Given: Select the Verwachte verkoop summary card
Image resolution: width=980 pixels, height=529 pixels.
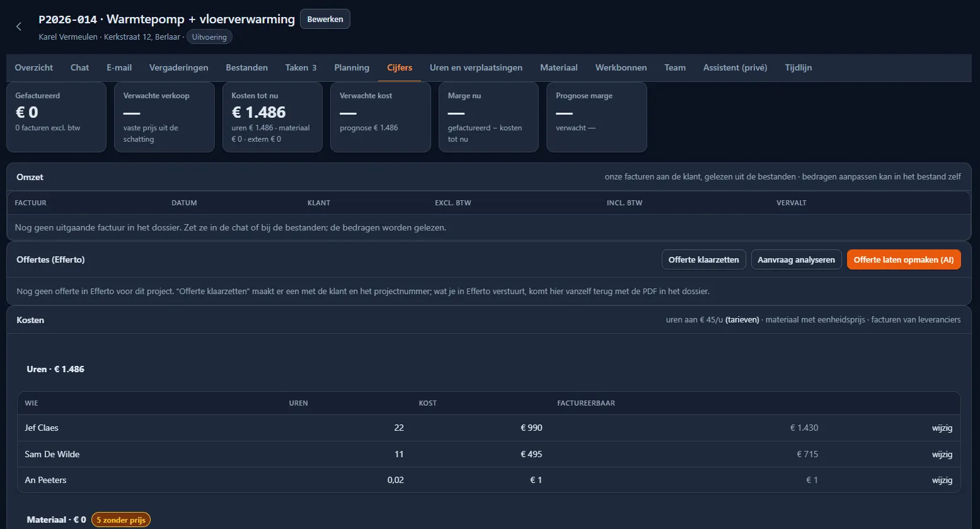Looking at the screenshot, I should tap(164, 117).
